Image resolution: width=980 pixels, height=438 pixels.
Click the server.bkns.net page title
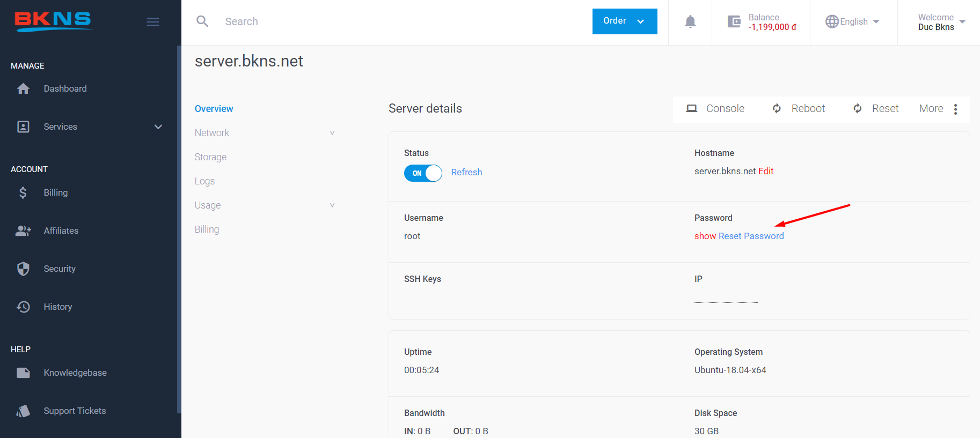[249, 61]
